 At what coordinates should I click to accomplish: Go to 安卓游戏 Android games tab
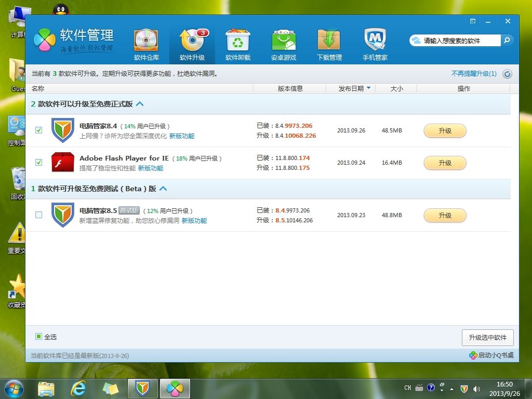click(x=284, y=46)
